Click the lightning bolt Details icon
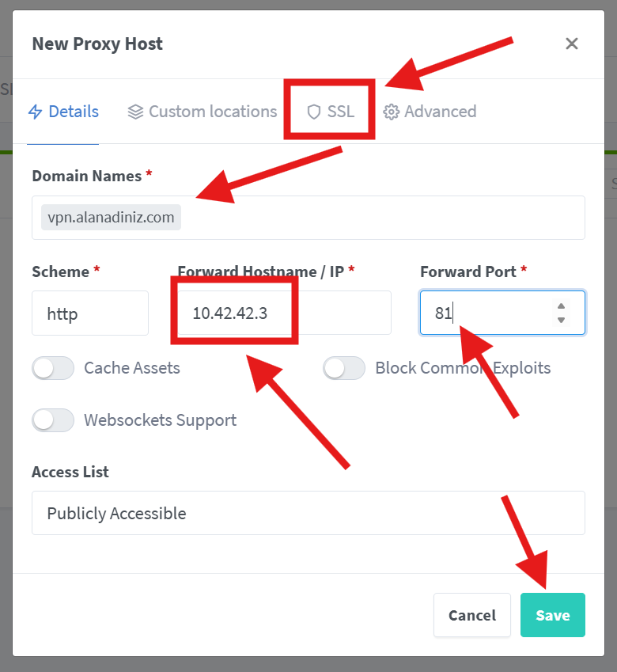This screenshot has height=672, width=617. (35, 112)
